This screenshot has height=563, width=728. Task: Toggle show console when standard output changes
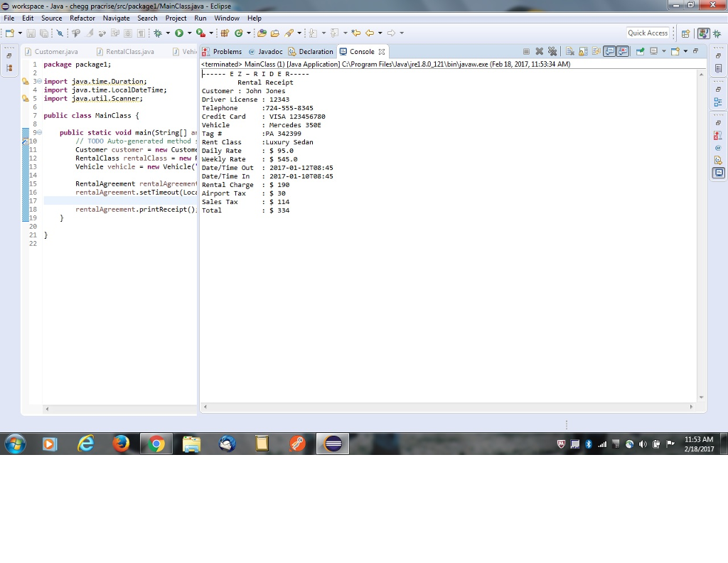click(x=609, y=51)
